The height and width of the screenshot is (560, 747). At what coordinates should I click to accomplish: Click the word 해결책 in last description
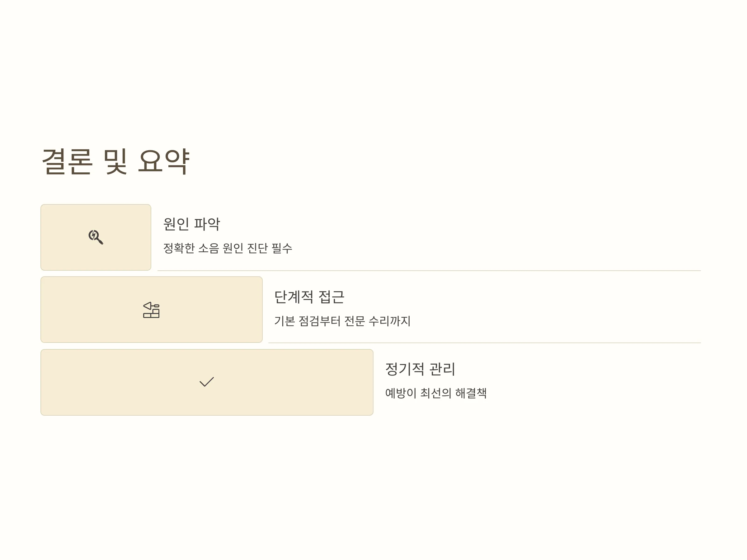(471, 393)
